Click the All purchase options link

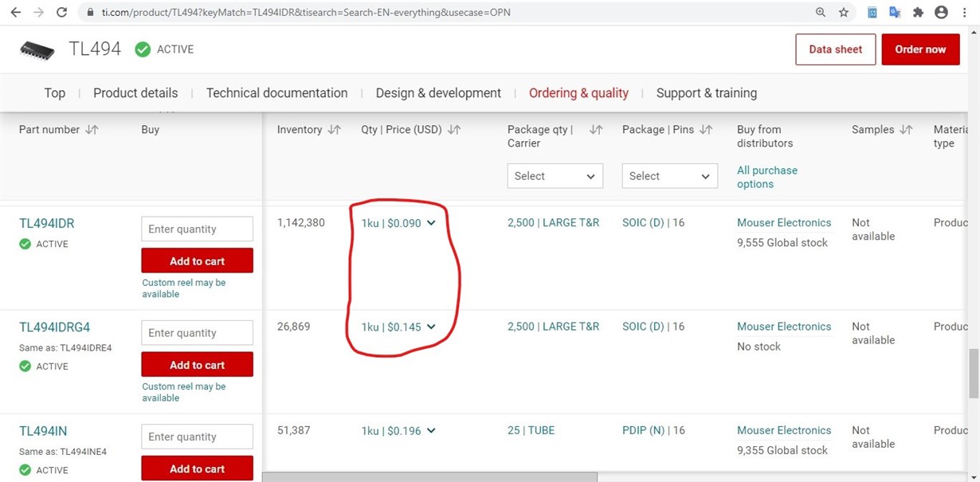pos(767,177)
